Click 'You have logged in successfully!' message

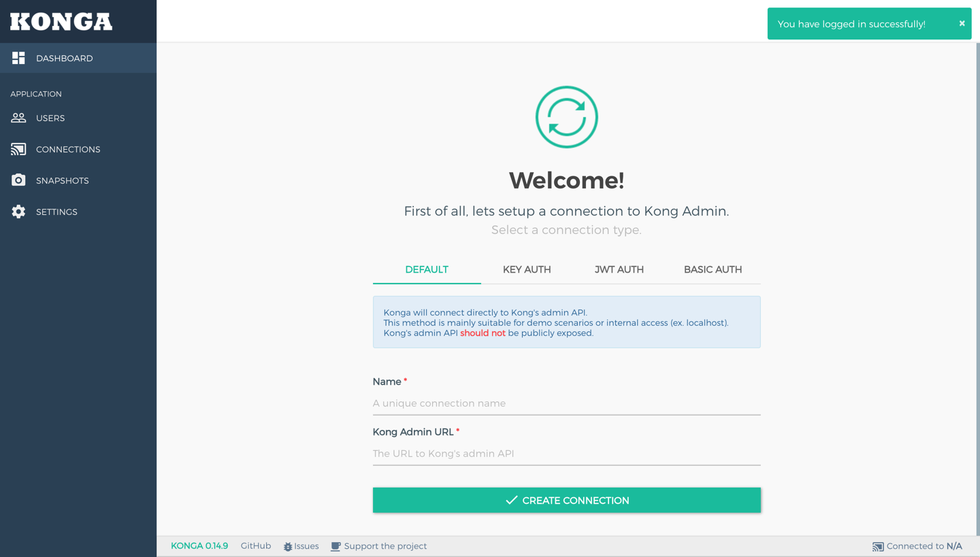click(x=851, y=24)
